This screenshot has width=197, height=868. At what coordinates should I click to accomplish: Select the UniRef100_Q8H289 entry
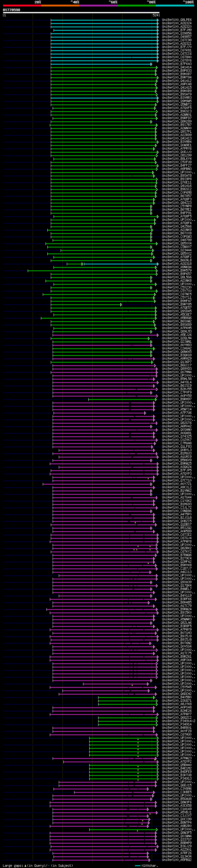176,122
